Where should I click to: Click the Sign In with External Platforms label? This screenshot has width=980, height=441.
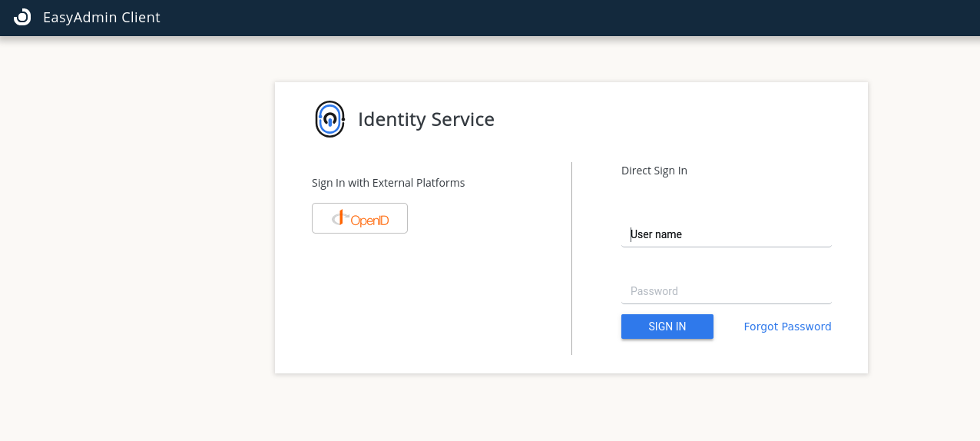[x=389, y=183]
